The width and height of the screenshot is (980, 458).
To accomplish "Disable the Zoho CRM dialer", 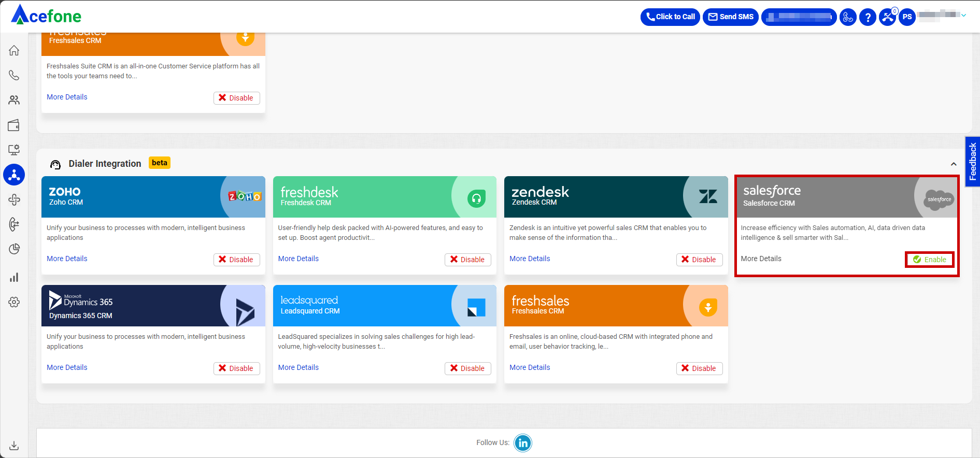I will [x=236, y=260].
